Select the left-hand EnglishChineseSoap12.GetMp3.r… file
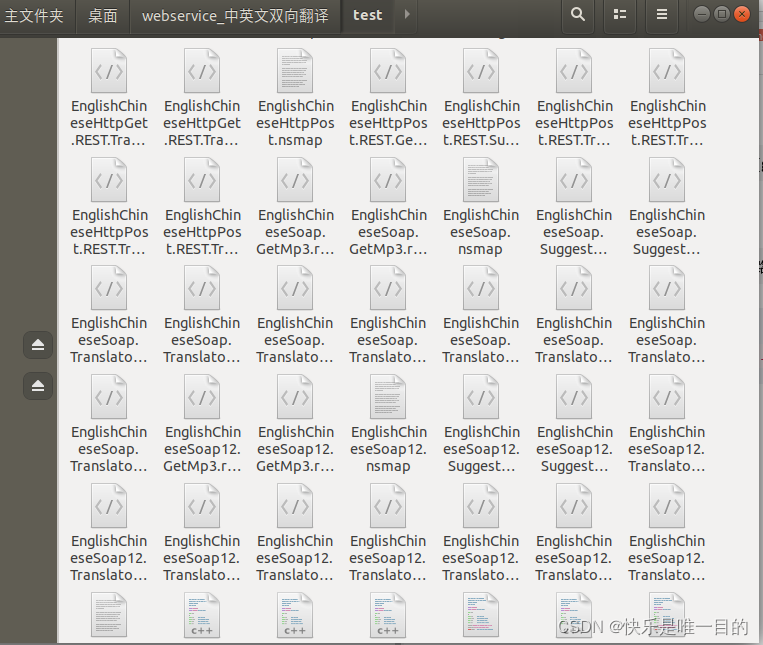Image resolution: width=763 pixels, height=645 pixels. [x=202, y=424]
